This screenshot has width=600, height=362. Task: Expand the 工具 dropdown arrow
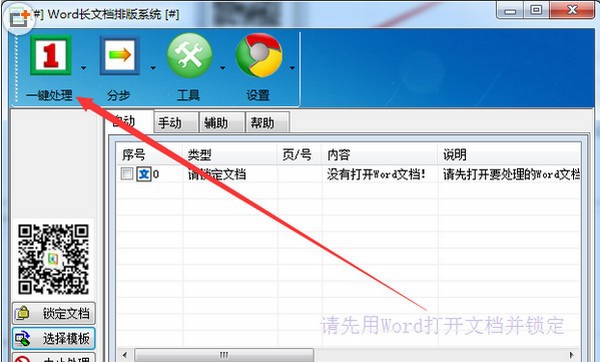click(223, 68)
